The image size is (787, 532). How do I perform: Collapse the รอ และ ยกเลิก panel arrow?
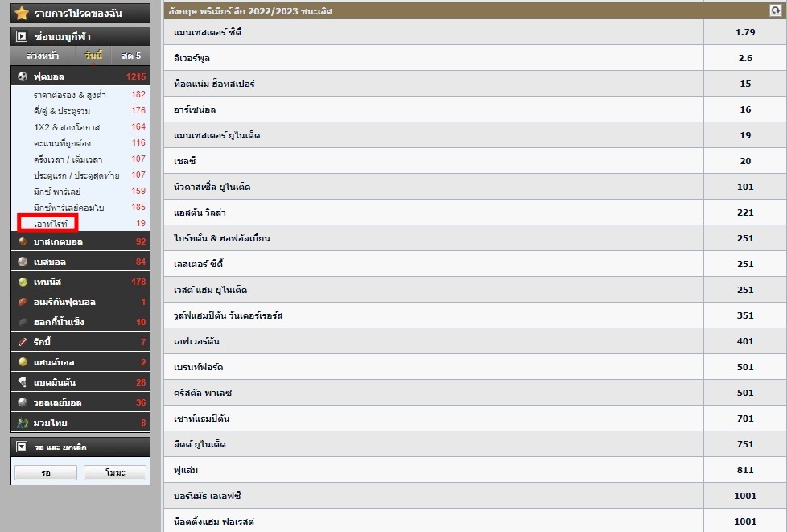22,447
